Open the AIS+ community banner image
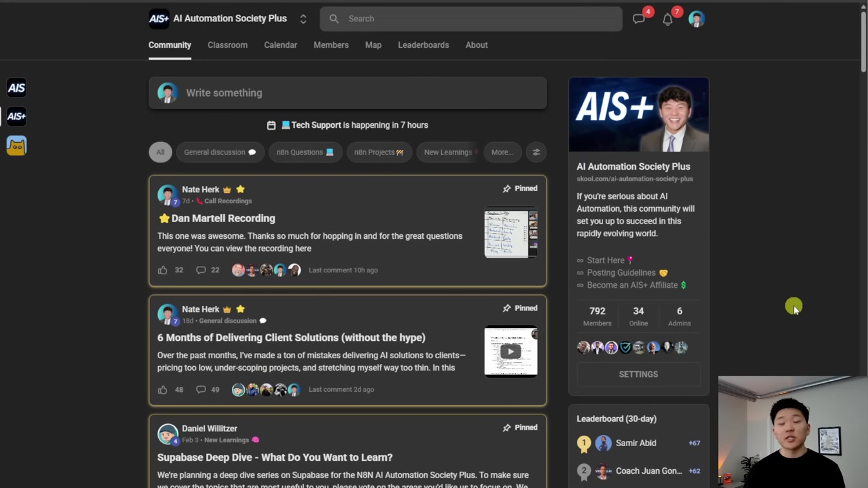The image size is (868, 488). pos(639,115)
